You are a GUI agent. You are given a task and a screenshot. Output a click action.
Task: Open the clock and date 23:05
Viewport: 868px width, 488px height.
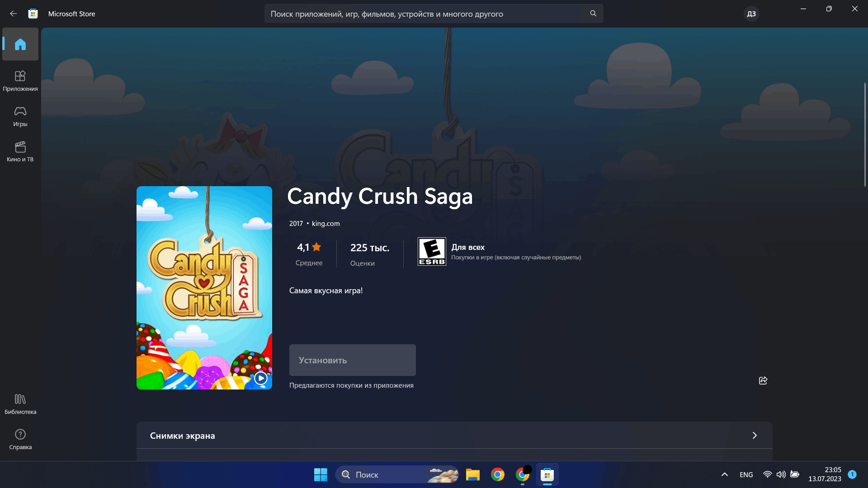pos(825,474)
